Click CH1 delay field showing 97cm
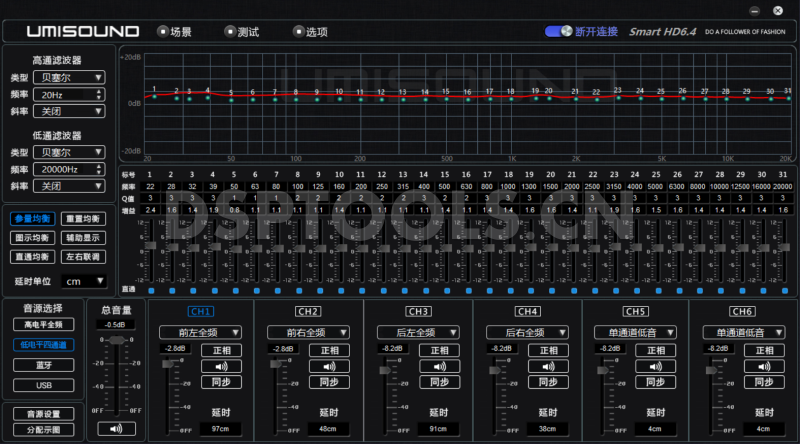Screen dimensions: 800x444 (220, 429)
